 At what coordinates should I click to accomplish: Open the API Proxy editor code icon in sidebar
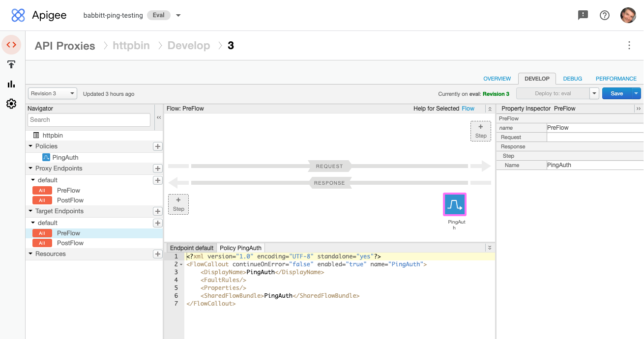coord(11,45)
